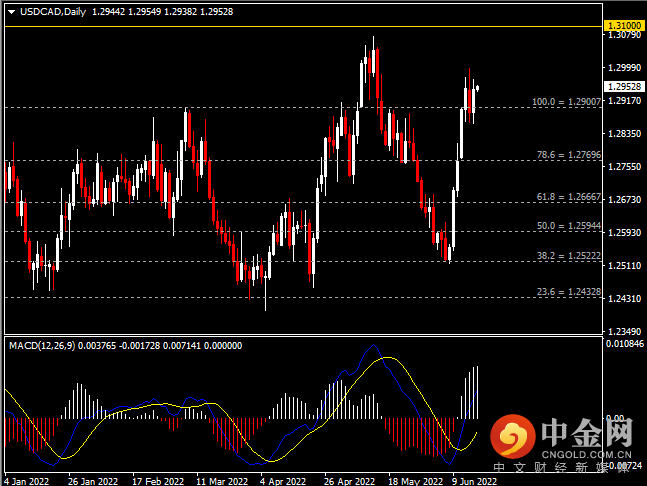Click the MACD(12,26,9) indicator label
Viewport: 647px width, 486px height.
[x=42, y=346]
